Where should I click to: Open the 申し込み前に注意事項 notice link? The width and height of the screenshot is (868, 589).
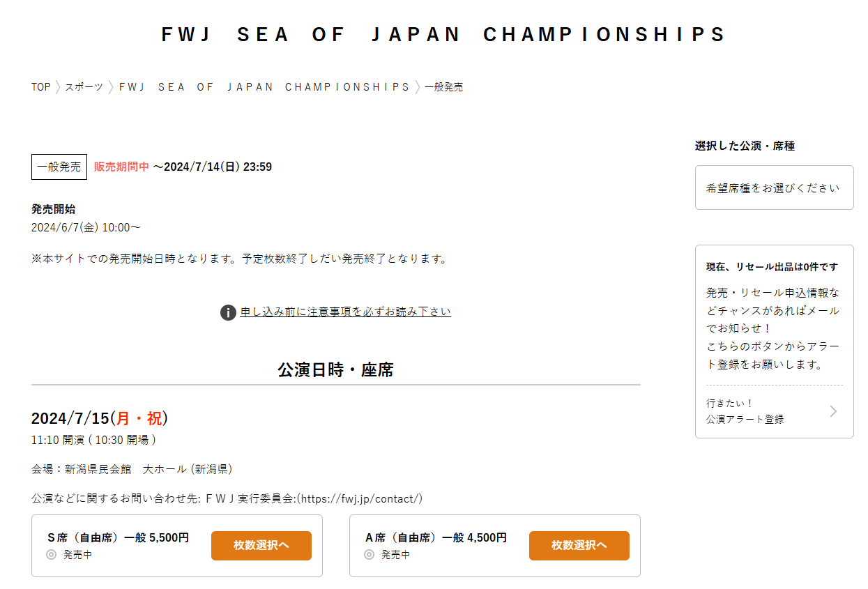click(346, 312)
